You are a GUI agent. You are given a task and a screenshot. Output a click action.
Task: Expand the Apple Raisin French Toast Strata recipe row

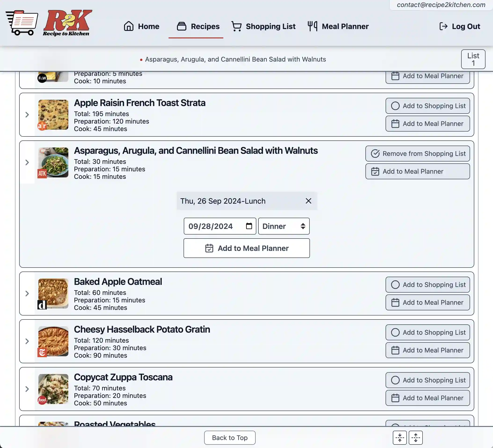point(27,114)
